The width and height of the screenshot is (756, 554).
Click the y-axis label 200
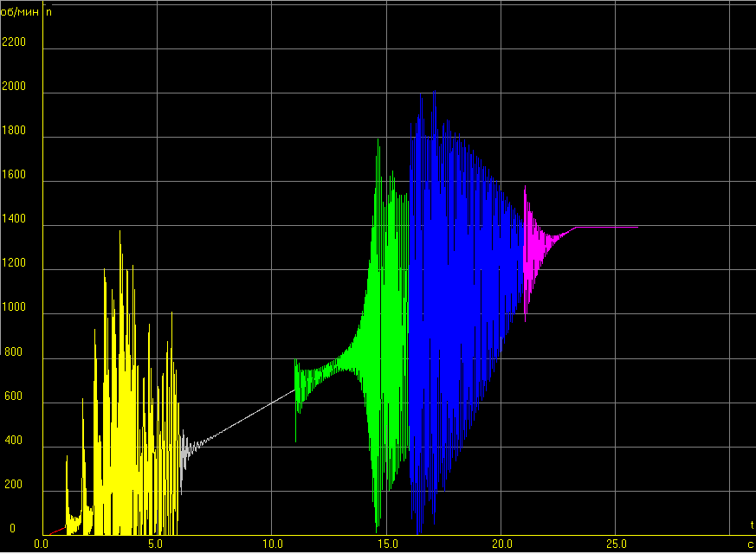pos(14,484)
